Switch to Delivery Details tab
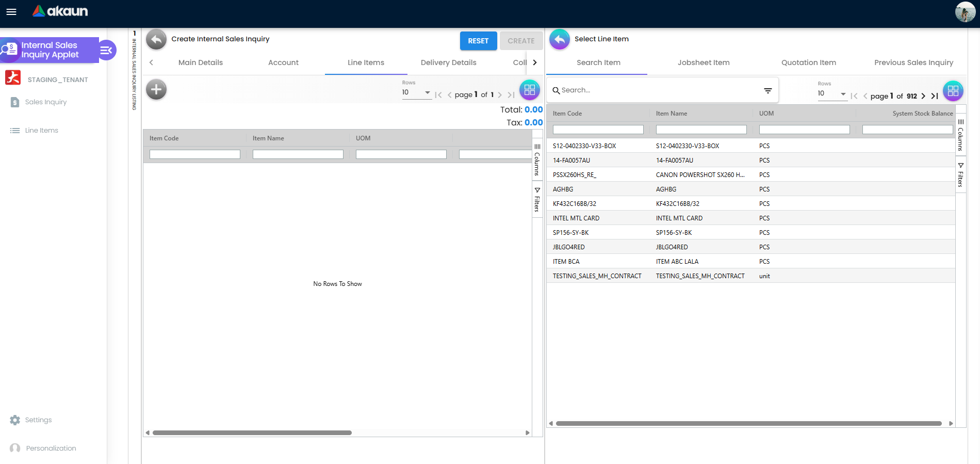The image size is (980, 464). tap(448, 62)
